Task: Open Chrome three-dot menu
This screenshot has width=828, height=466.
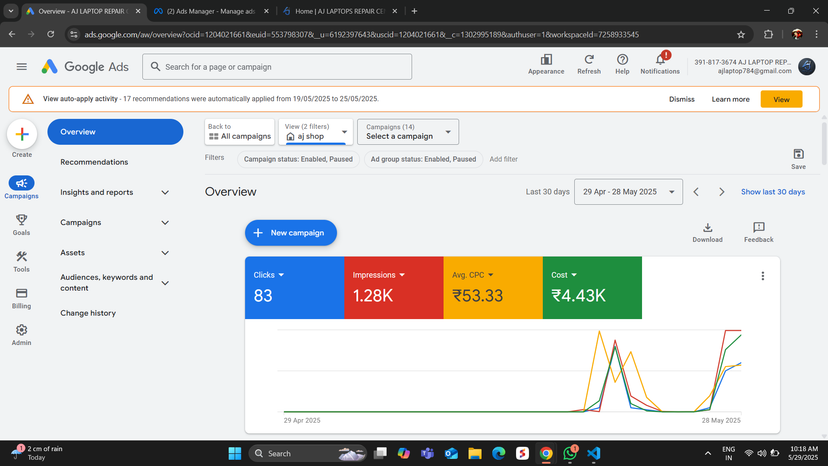Action: click(x=816, y=34)
